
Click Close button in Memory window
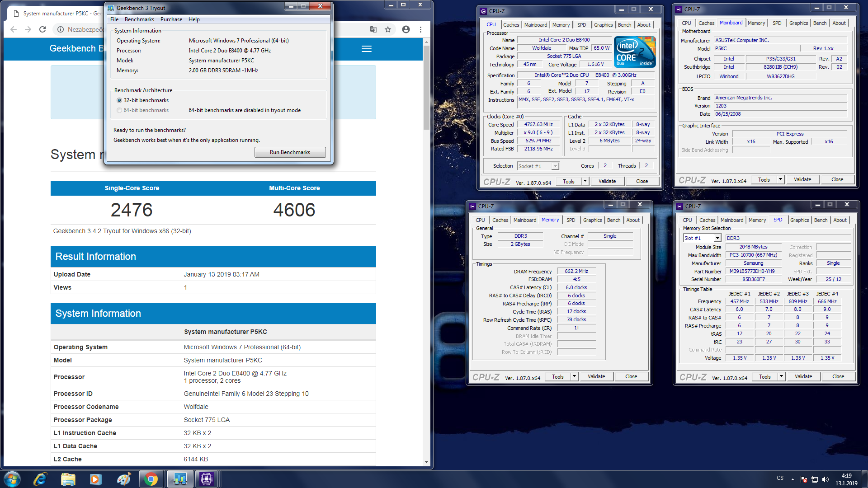(631, 376)
